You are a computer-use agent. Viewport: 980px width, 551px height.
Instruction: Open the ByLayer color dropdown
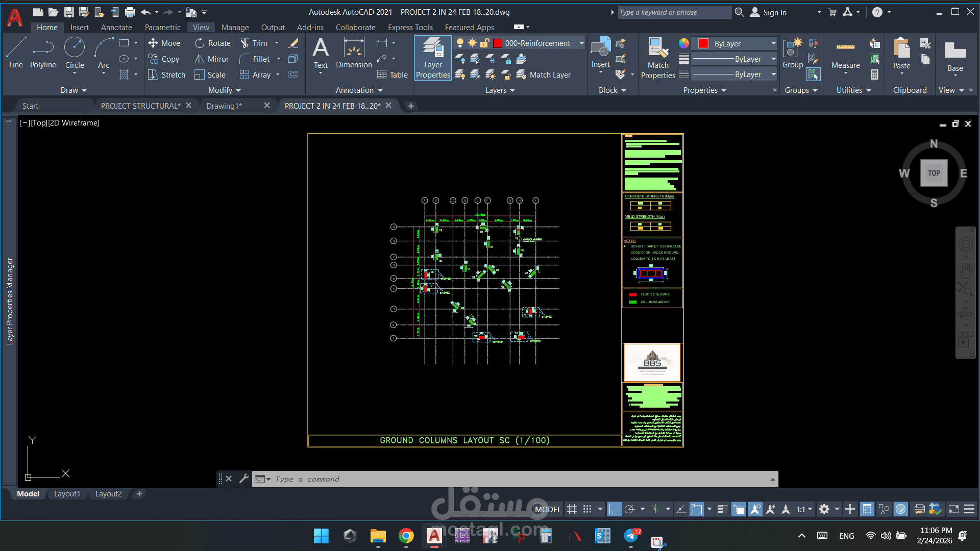coord(773,43)
